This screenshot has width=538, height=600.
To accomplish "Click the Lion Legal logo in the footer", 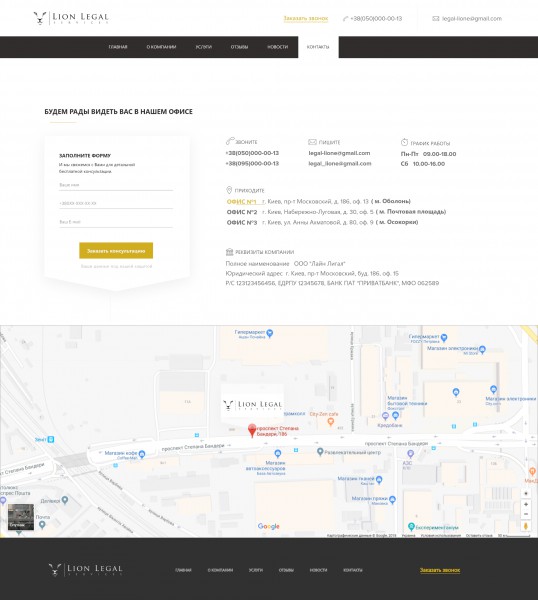I will [x=86, y=570].
